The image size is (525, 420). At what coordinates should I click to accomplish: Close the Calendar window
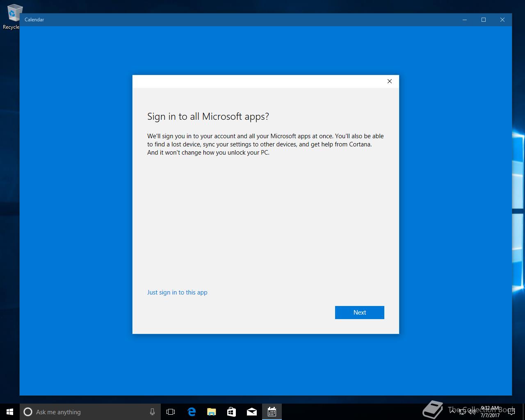(502, 20)
